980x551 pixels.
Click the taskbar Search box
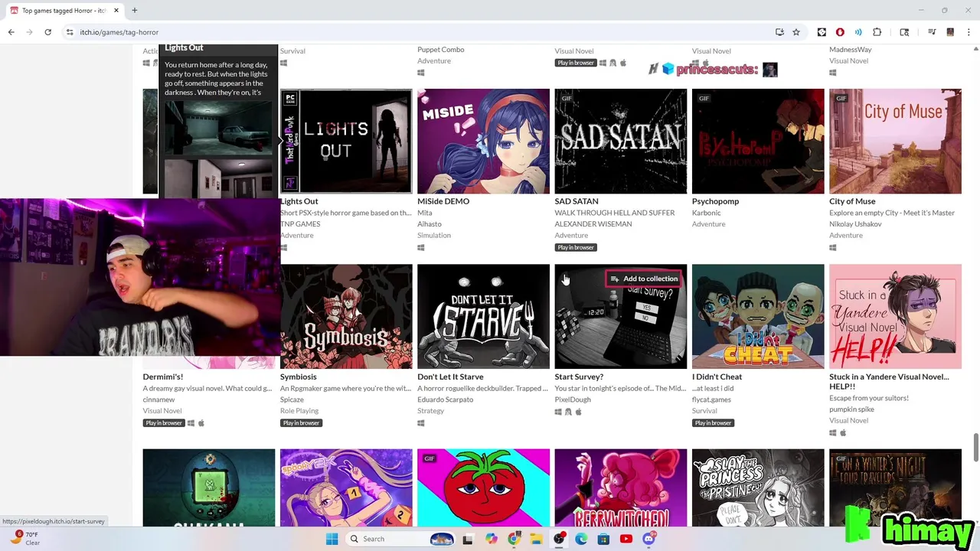pyautogui.click(x=401, y=539)
